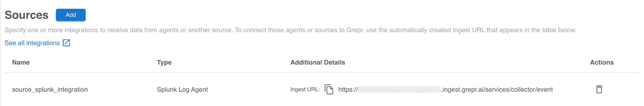The image size is (644, 106).
Task: Delete source_splunk_integration using the trash icon
Action: pyautogui.click(x=599, y=89)
